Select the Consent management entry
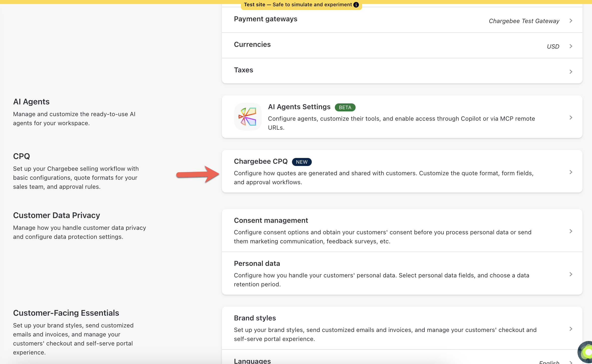 click(x=271, y=221)
